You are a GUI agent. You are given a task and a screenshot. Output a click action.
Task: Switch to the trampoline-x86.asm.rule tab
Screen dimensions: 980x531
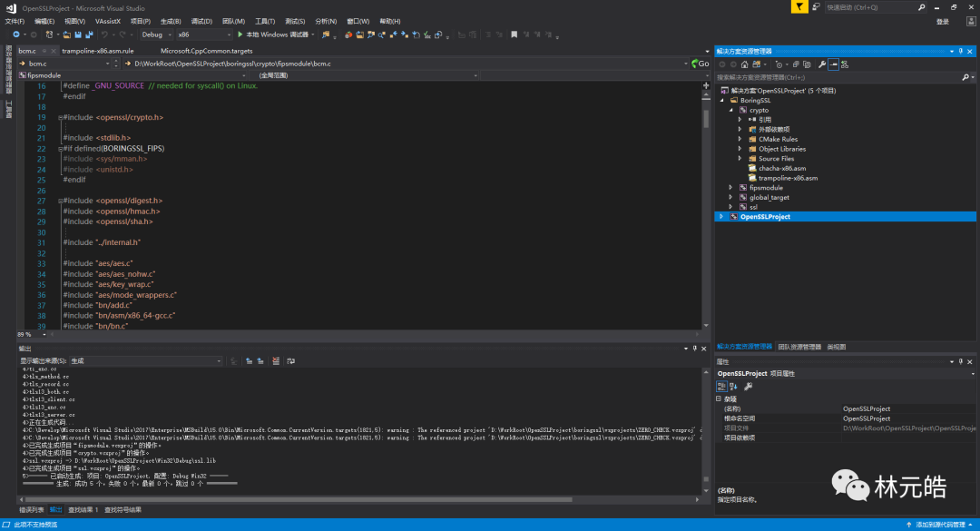98,51
